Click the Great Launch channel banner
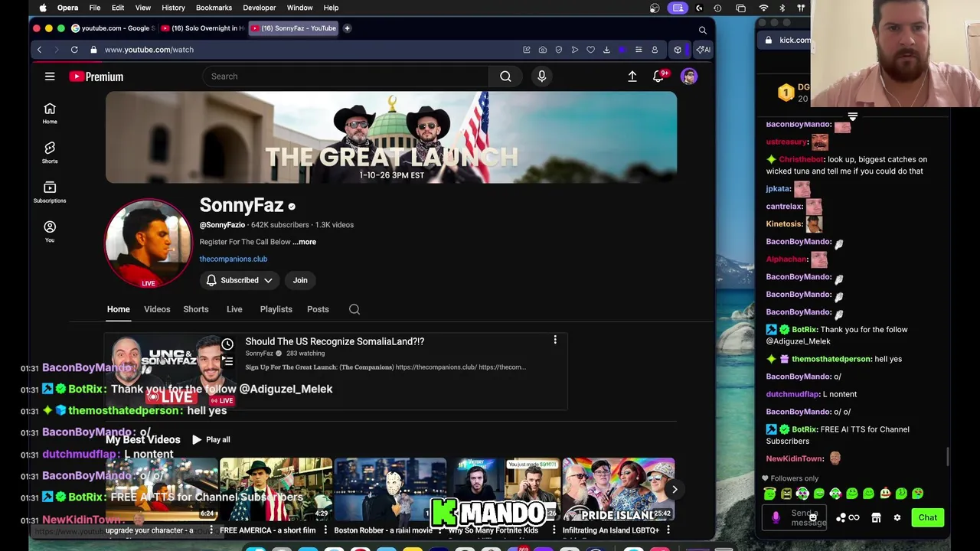The image size is (980, 551). click(391, 138)
